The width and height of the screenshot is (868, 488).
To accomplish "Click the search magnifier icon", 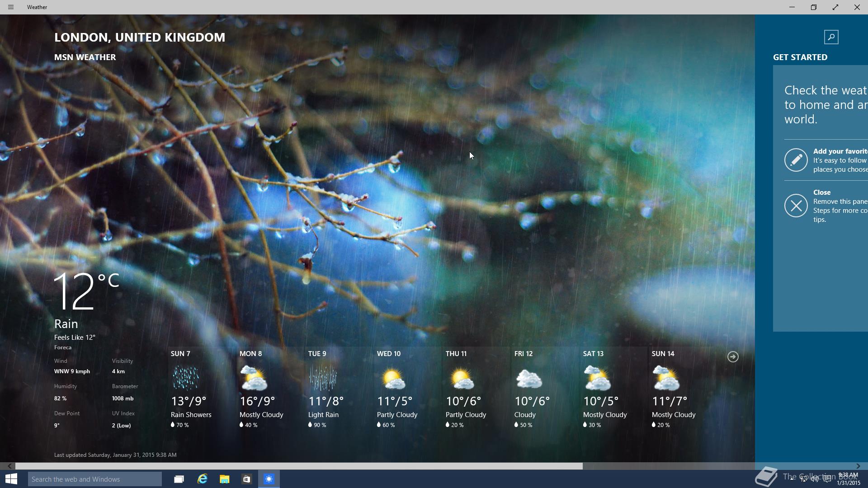I will click(831, 37).
